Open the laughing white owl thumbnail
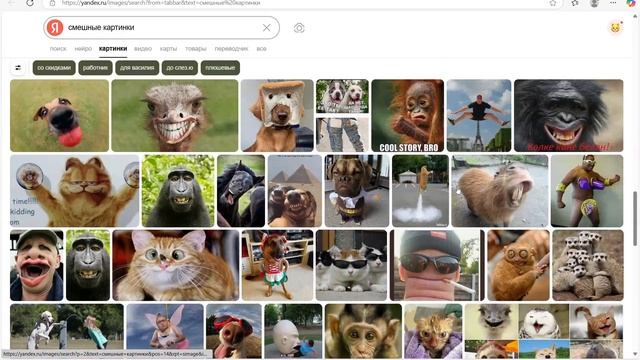This screenshot has width=640, height=360. click(x=544, y=321)
